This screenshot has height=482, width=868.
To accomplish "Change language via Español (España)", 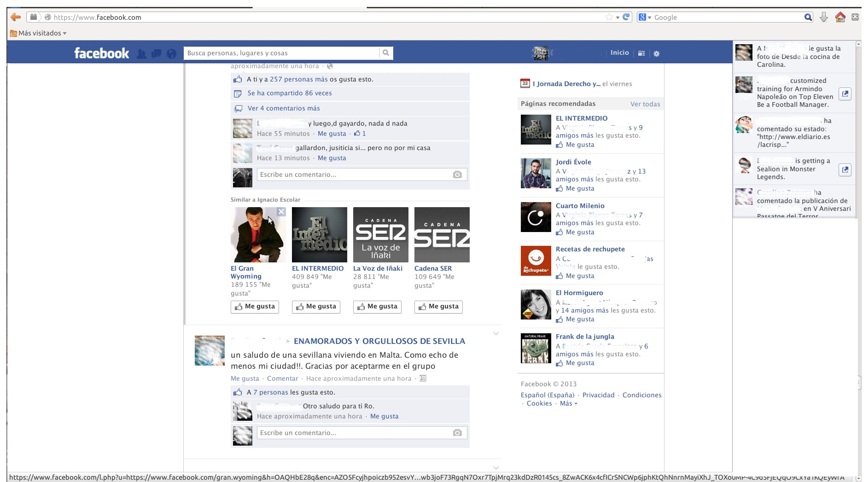I will point(548,395).
